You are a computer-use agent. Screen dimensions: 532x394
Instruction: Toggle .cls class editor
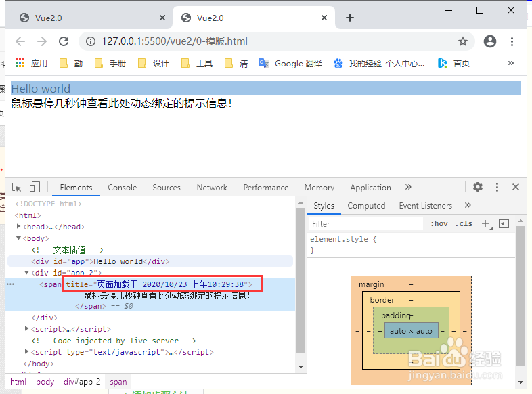pos(464,223)
